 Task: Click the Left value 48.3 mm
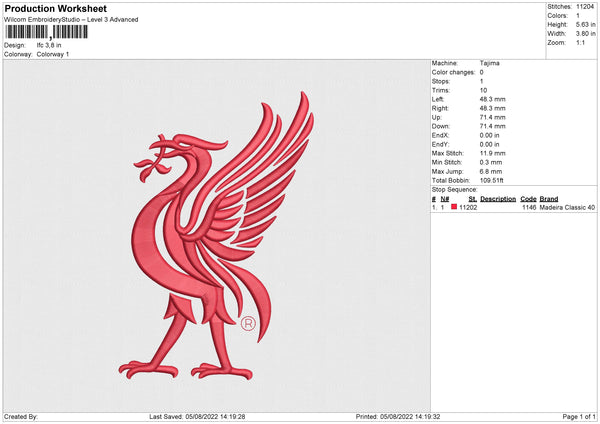pos(492,99)
